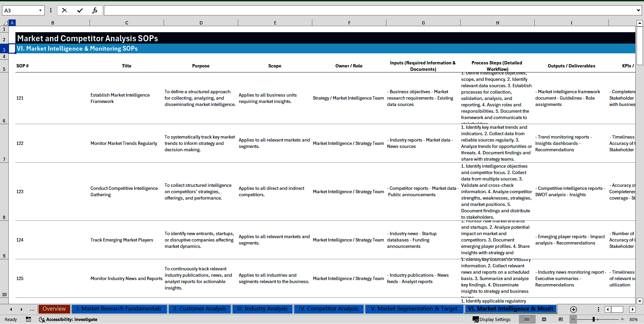
Task: Add a new sheet with plus icon
Action: click(x=573, y=309)
